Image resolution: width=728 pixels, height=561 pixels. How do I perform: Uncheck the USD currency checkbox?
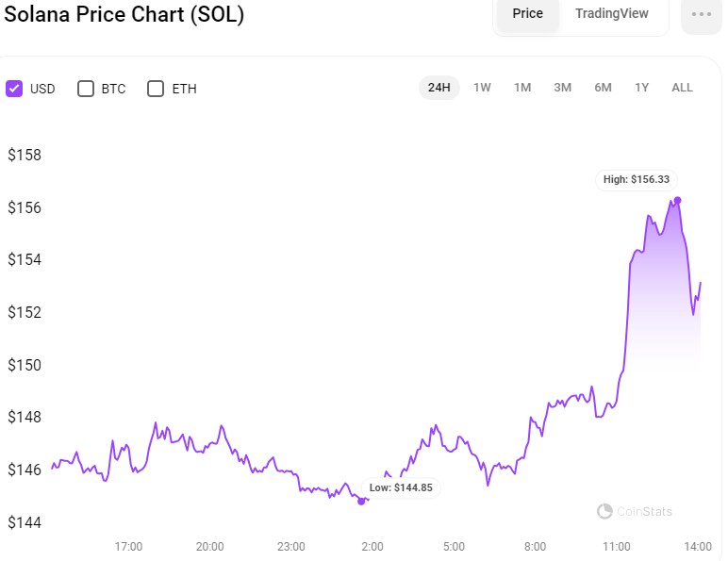[14, 89]
